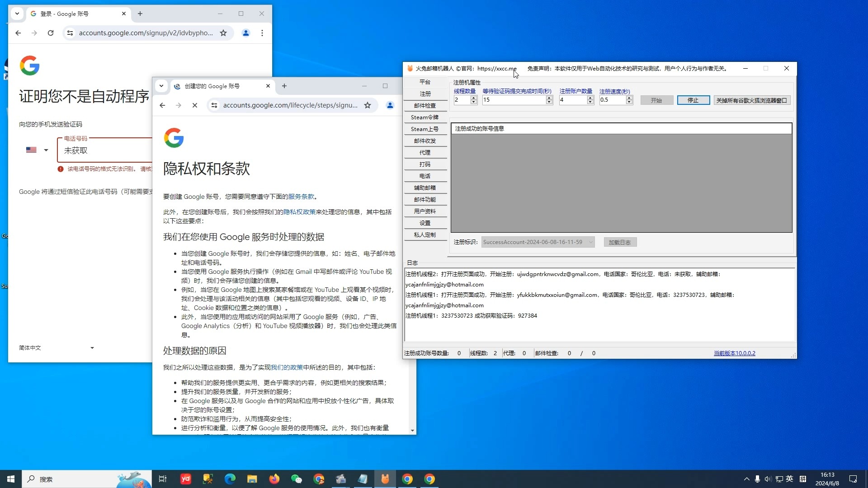Close the 创建您的 Google 账号 tab

click(268, 86)
